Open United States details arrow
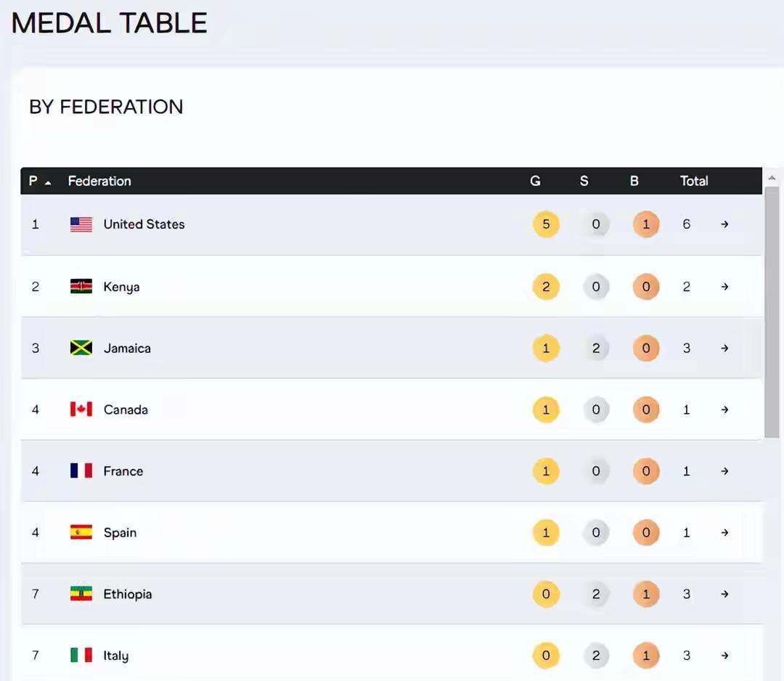 [x=724, y=224]
